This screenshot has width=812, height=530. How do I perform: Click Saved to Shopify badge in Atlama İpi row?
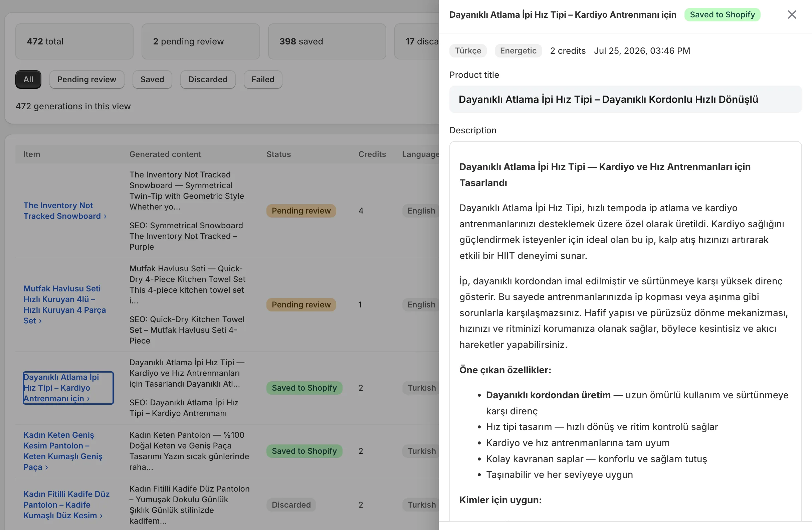[304, 388]
